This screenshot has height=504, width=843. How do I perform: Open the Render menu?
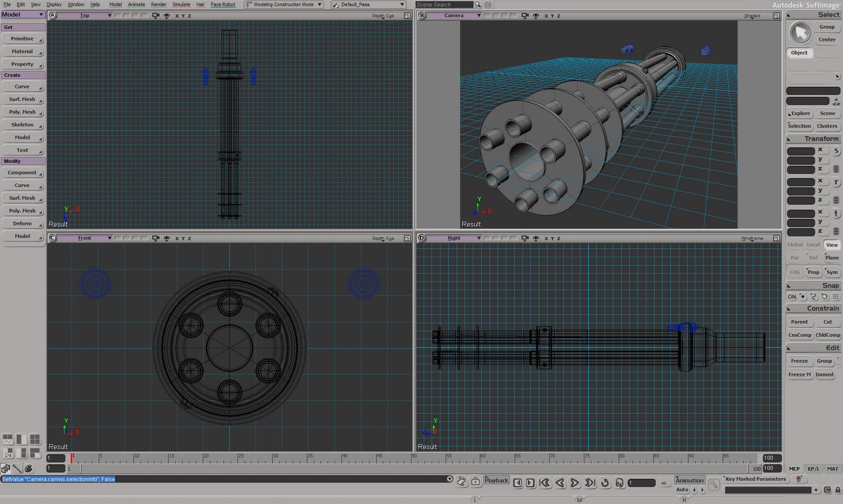coord(159,4)
